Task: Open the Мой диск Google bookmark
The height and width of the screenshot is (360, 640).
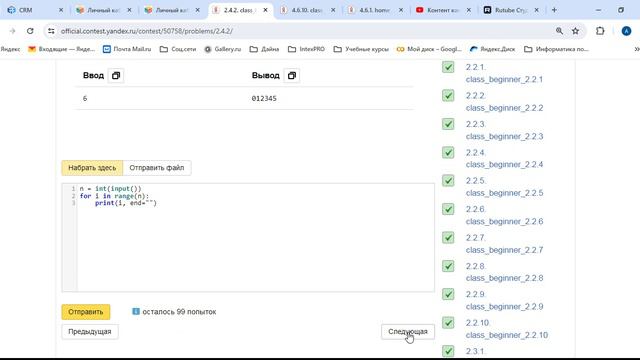Action: (x=429, y=49)
